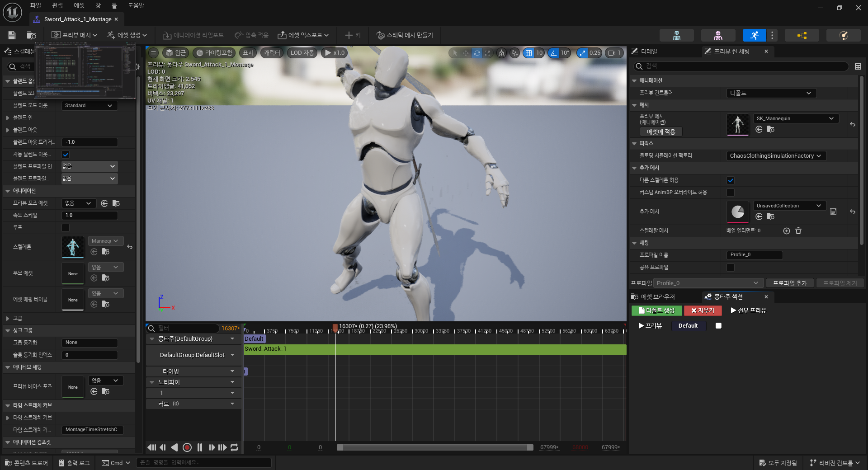868x470 pixels.
Task: Open the preview controller dropdown
Action: point(771,93)
